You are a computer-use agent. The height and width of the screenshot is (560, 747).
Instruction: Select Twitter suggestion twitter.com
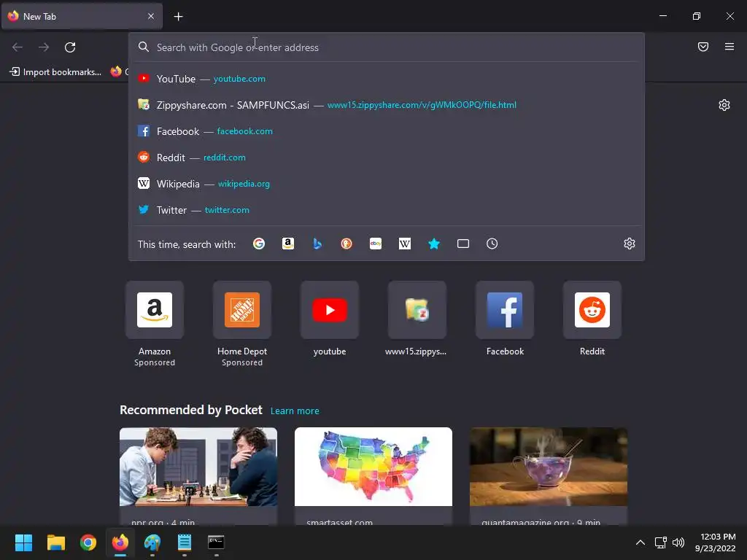click(x=387, y=209)
